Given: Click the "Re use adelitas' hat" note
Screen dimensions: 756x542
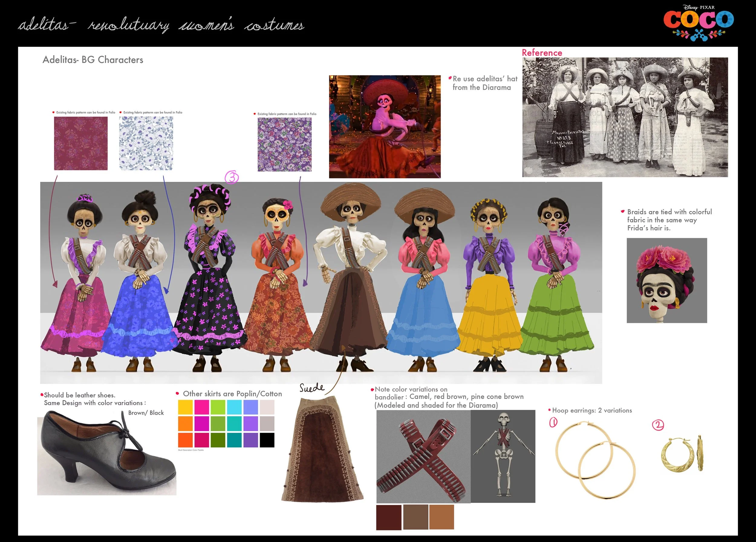Looking at the screenshot, I should click(485, 83).
